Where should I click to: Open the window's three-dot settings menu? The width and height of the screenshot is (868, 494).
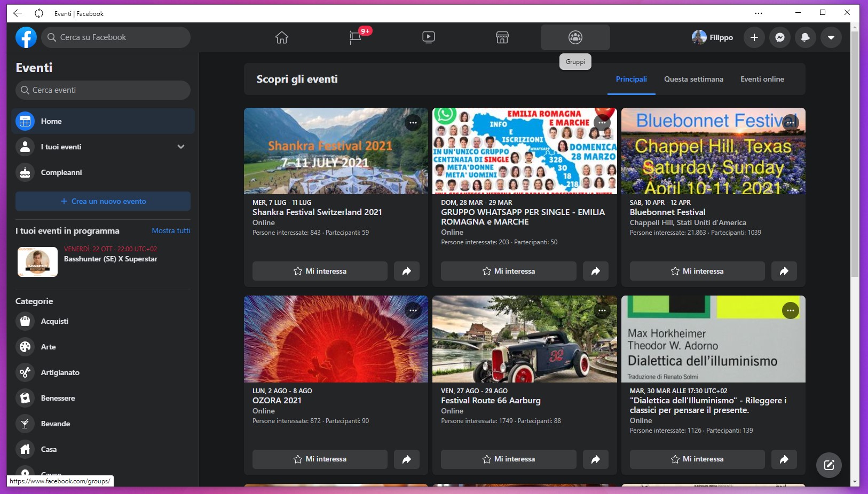click(759, 13)
